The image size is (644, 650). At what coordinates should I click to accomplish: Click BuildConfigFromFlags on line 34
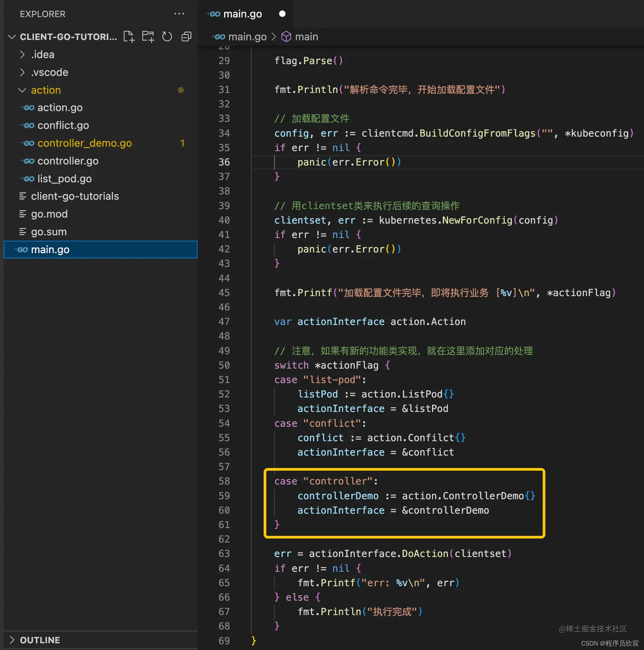[x=477, y=133]
